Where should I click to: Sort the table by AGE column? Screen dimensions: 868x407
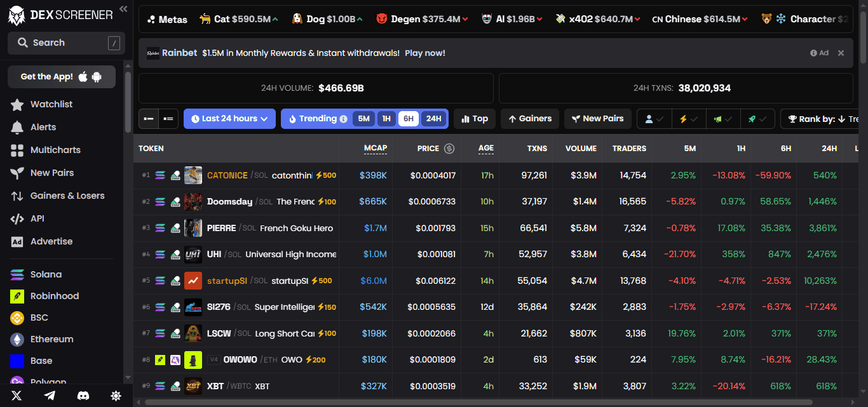tap(485, 148)
